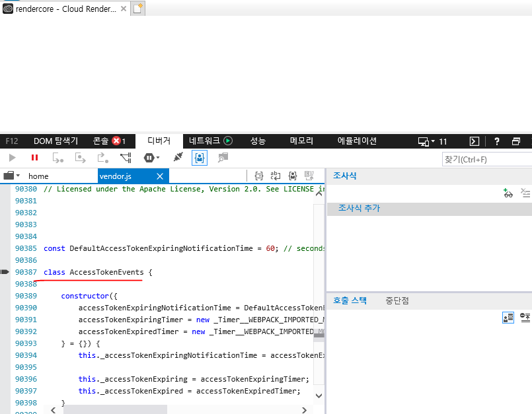Toggle word wrap icon

point(275,176)
